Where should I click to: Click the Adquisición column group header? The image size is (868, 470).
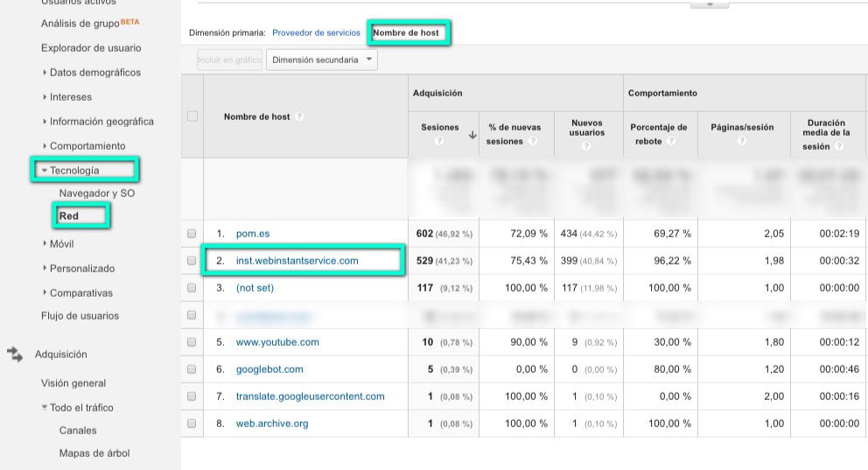click(x=437, y=93)
